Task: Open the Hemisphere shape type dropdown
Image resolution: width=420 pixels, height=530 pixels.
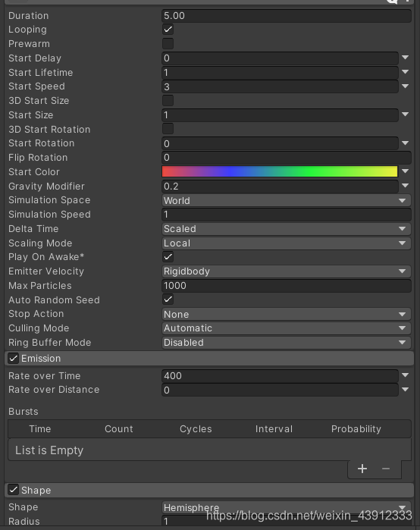Action: pos(287,507)
